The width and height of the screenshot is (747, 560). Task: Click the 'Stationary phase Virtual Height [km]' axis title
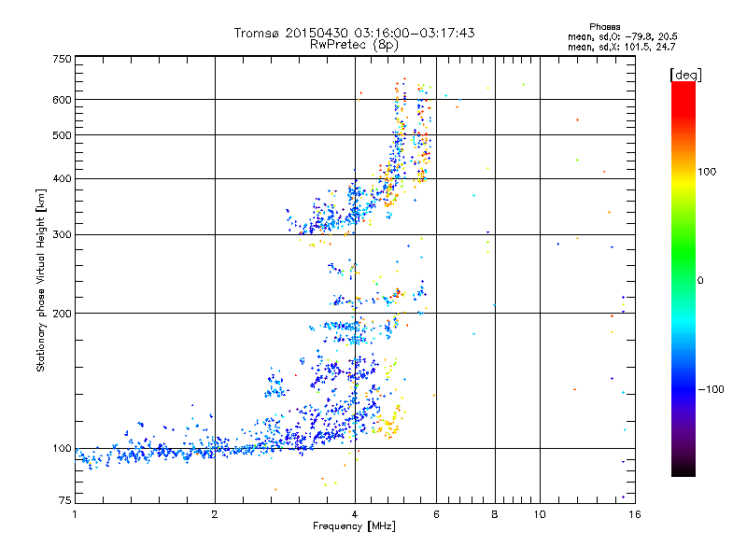point(40,280)
